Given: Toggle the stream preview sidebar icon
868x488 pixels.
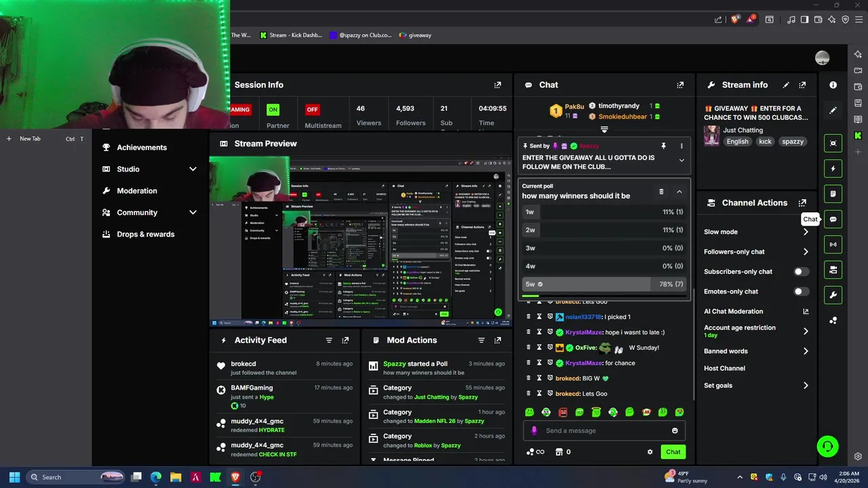Looking at the screenshot, I should (833, 143).
